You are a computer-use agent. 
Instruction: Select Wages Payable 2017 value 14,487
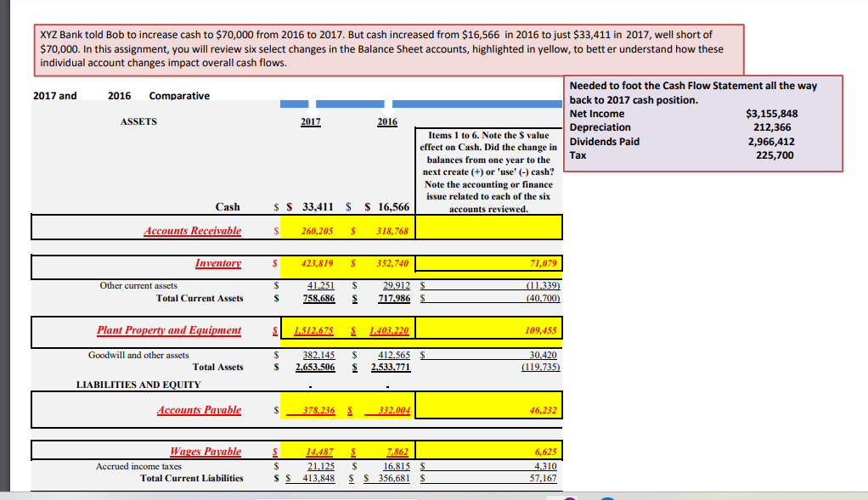[x=320, y=452]
